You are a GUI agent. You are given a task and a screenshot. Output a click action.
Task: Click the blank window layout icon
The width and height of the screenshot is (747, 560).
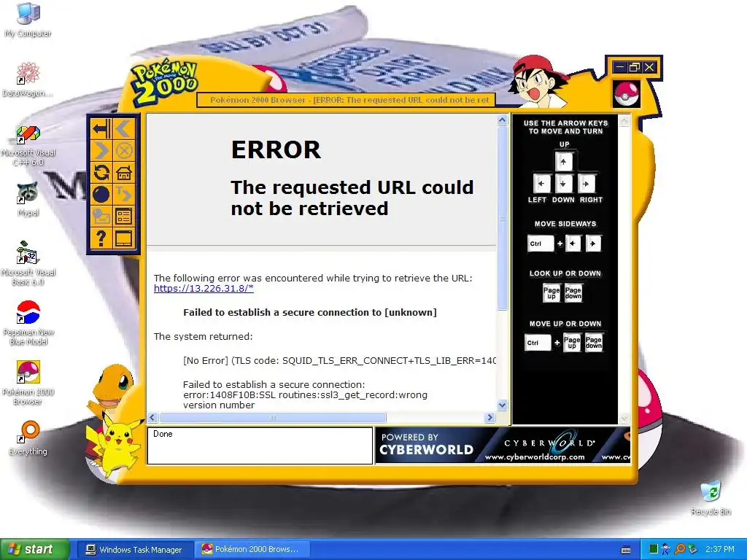[124, 238]
